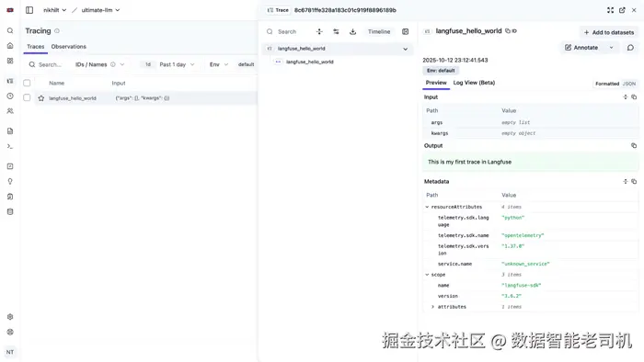Expand all rows in the Input section

[625, 97]
